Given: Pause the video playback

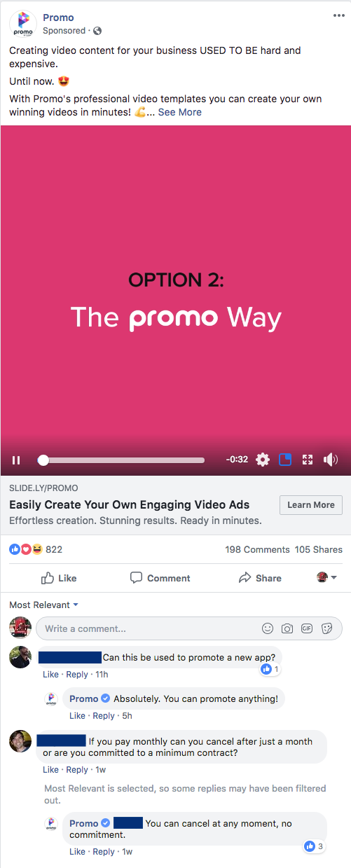Looking at the screenshot, I should [16, 460].
